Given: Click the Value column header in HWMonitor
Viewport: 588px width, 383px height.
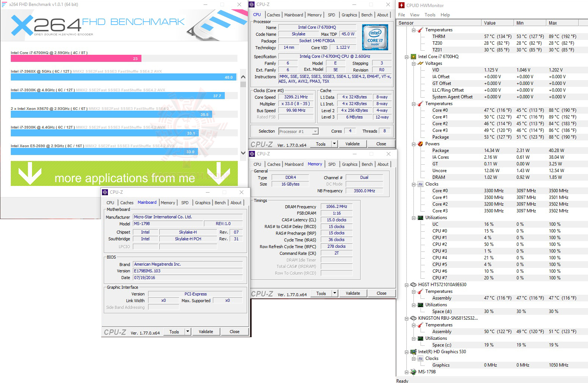Looking at the screenshot, I should point(497,23).
